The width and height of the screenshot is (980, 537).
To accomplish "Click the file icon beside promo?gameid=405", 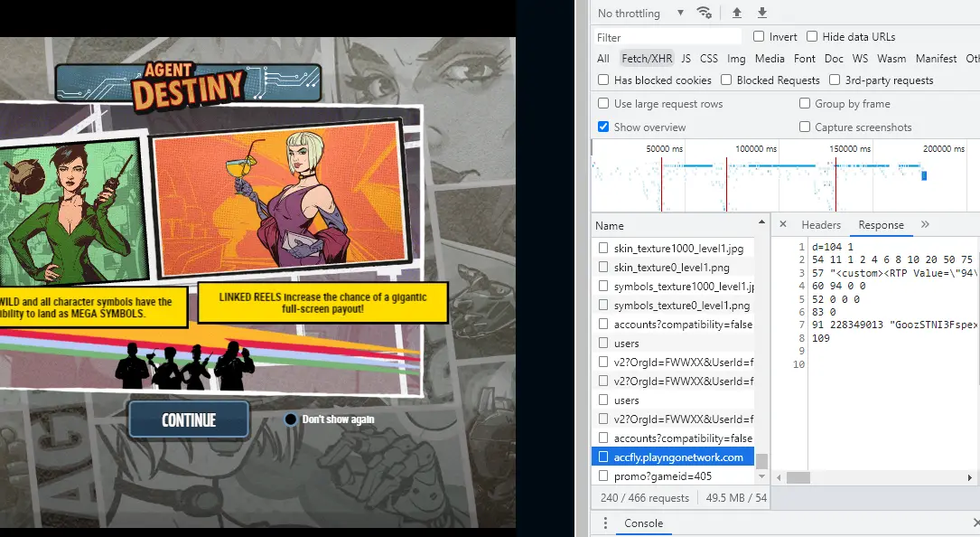I will [x=603, y=476].
